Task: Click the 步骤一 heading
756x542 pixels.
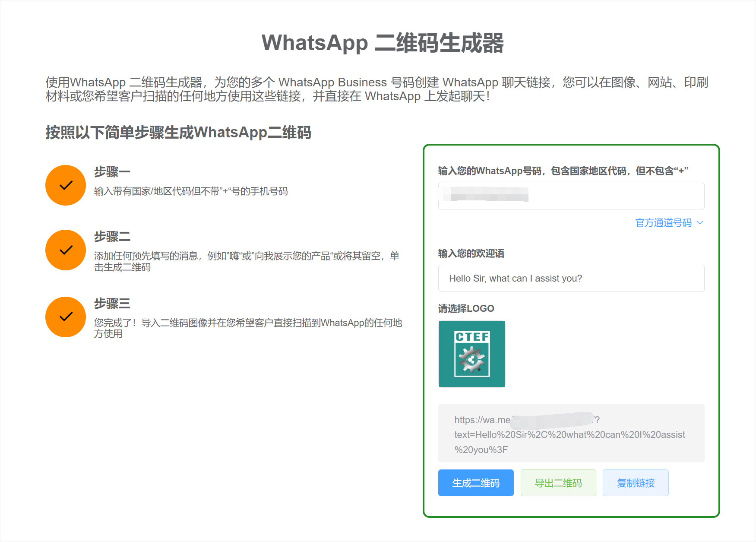Action: pos(112,172)
